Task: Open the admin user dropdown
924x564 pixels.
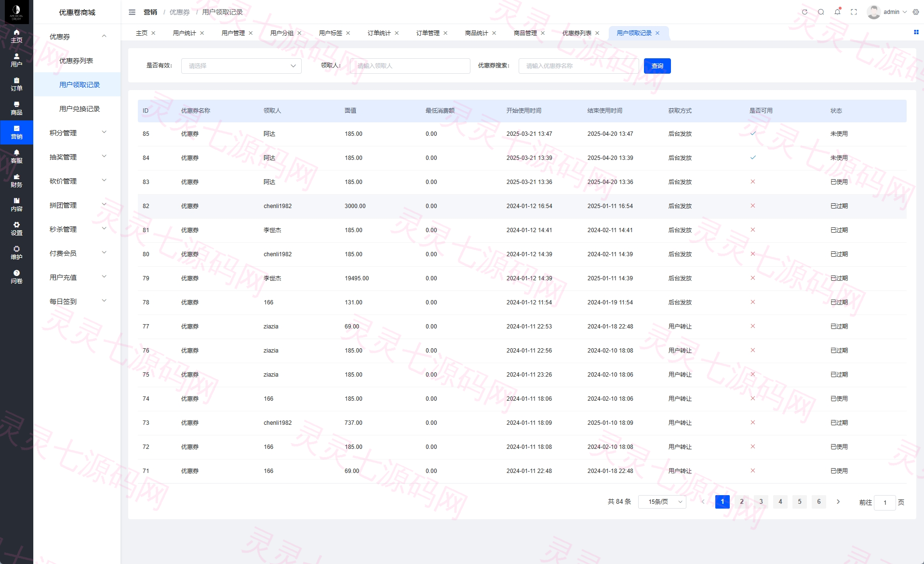Action: [x=887, y=12]
